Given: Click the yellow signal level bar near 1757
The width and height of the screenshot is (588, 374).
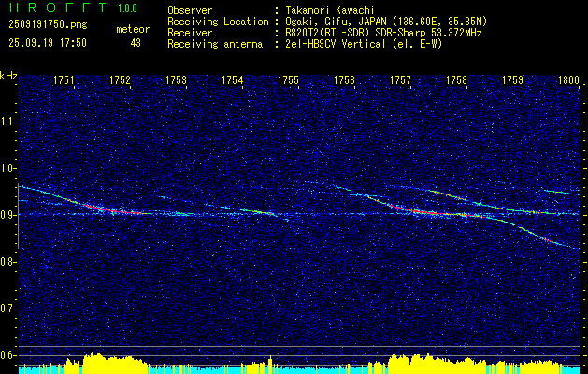Looking at the screenshot, I should pos(400,364).
